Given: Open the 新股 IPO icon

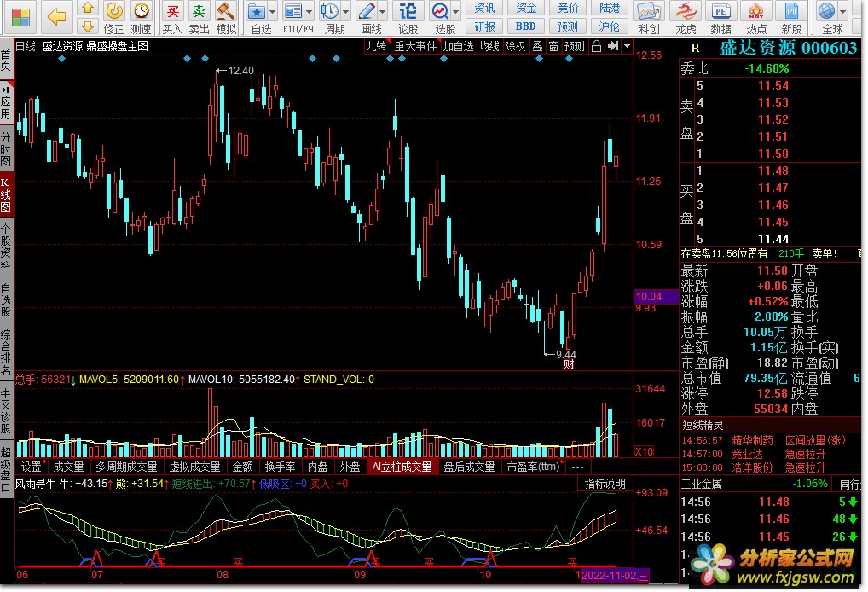Looking at the screenshot, I should point(791,18).
